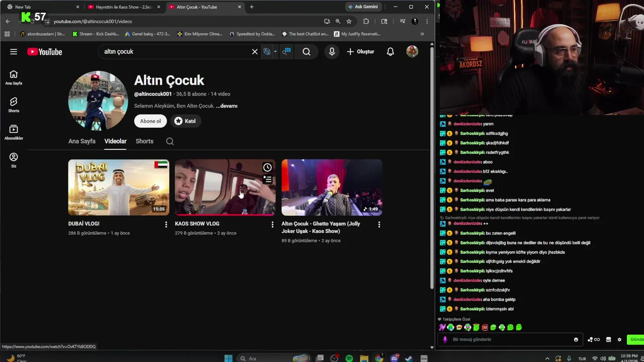Open options menu for DUBAI VLOG

click(166, 224)
